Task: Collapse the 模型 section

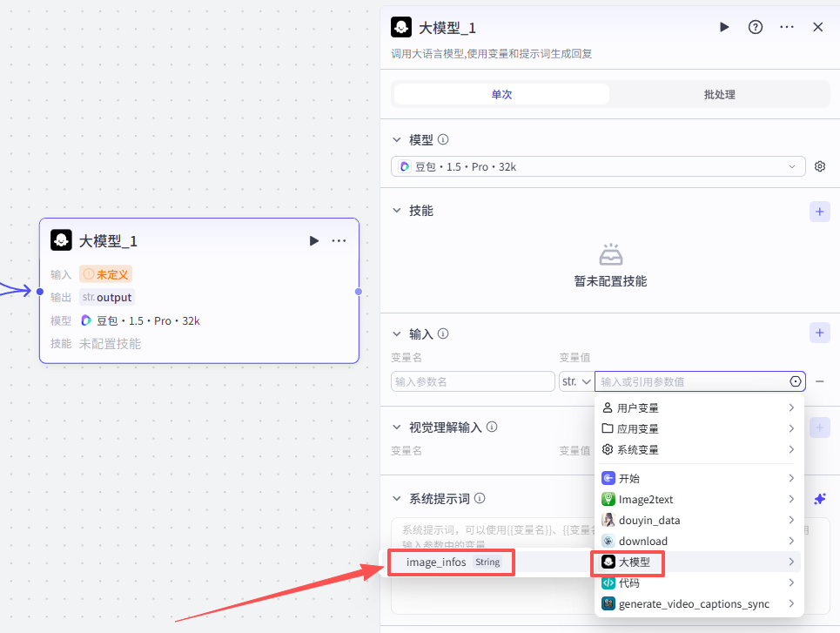Action: pos(398,139)
